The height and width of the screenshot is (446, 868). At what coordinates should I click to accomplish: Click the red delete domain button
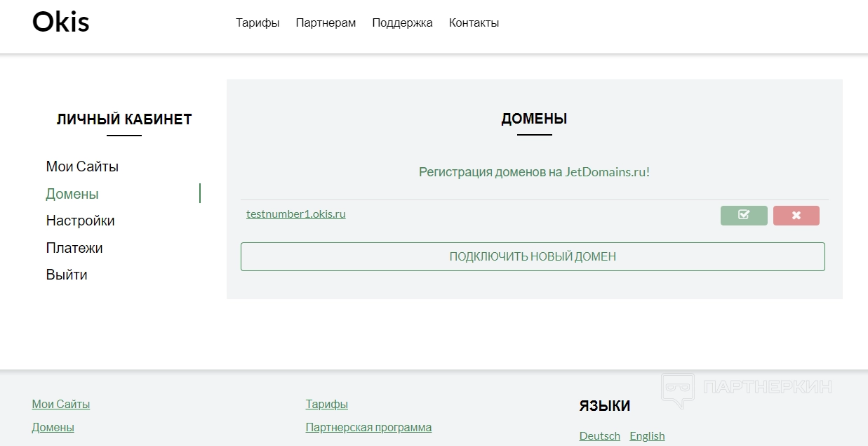(796, 216)
